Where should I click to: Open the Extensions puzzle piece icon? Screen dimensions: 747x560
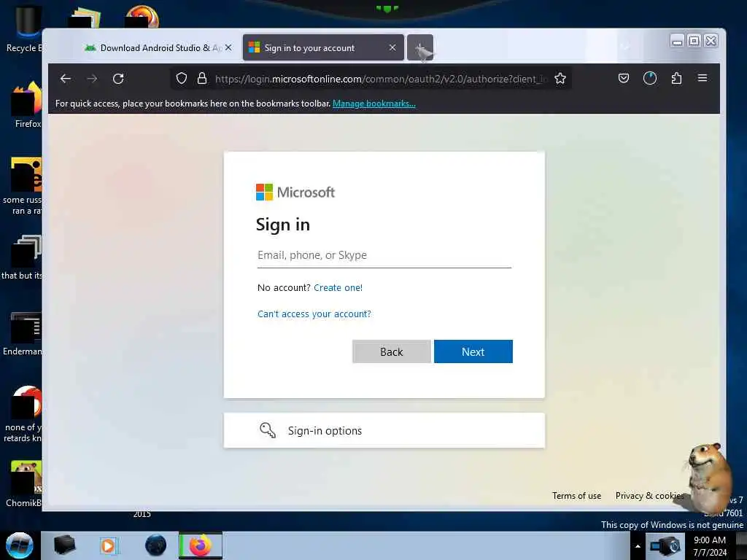pos(676,78)
